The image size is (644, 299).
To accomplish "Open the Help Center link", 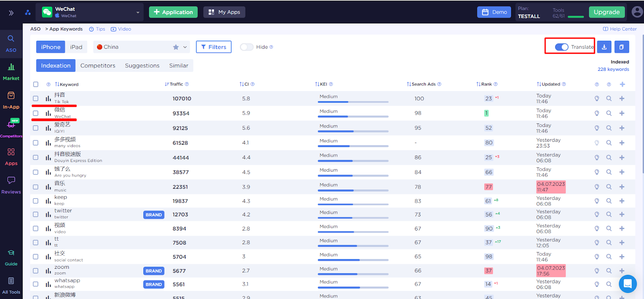I will [620, 29].
